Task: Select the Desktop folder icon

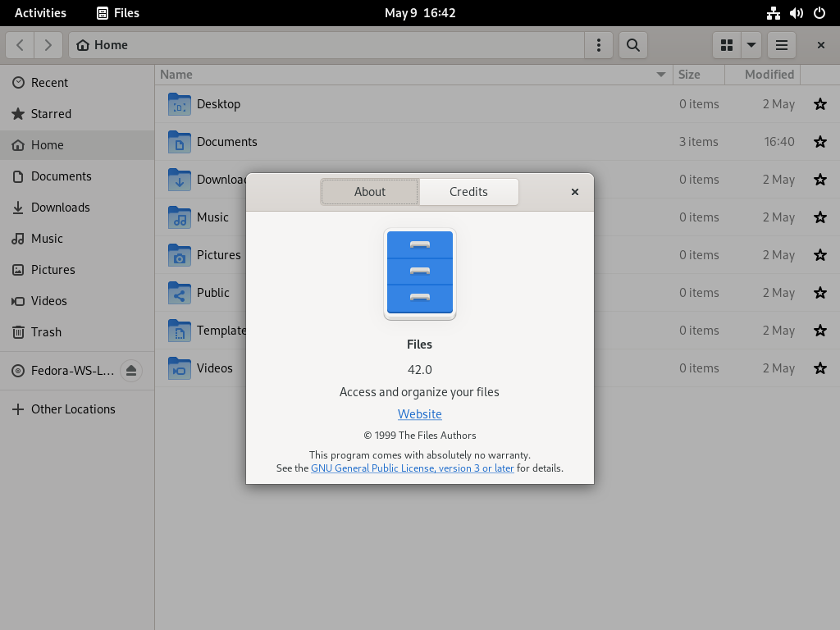Action: coord(180,104)
